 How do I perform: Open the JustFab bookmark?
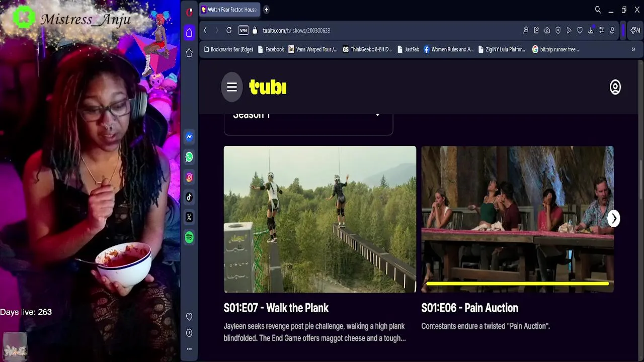click(408, 49)
